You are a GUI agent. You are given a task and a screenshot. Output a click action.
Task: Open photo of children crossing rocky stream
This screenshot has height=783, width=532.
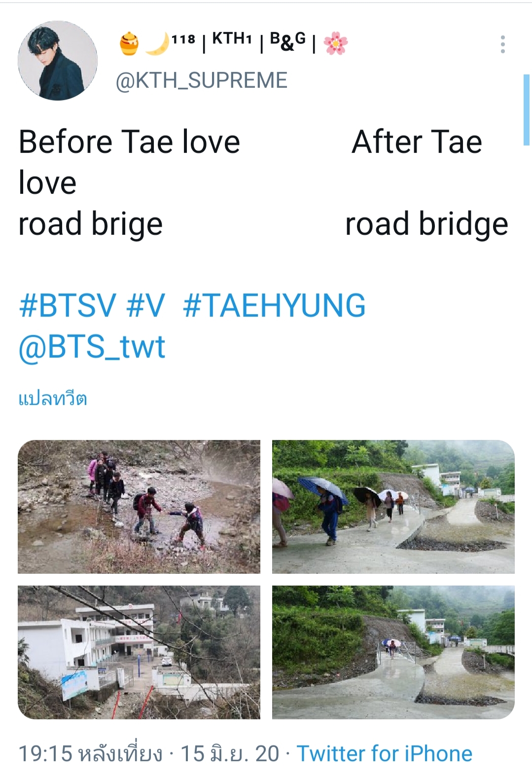click(139, 507)
